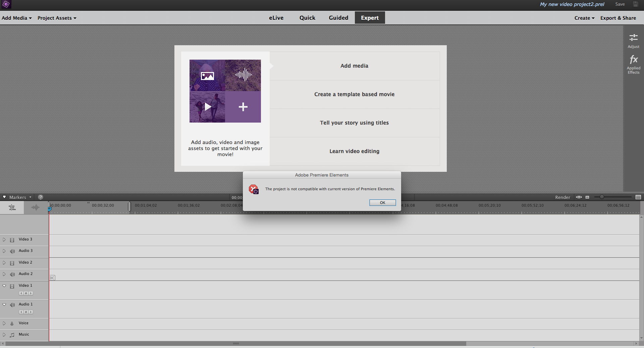Switch to the Quick tab

(x=307, y=18)
